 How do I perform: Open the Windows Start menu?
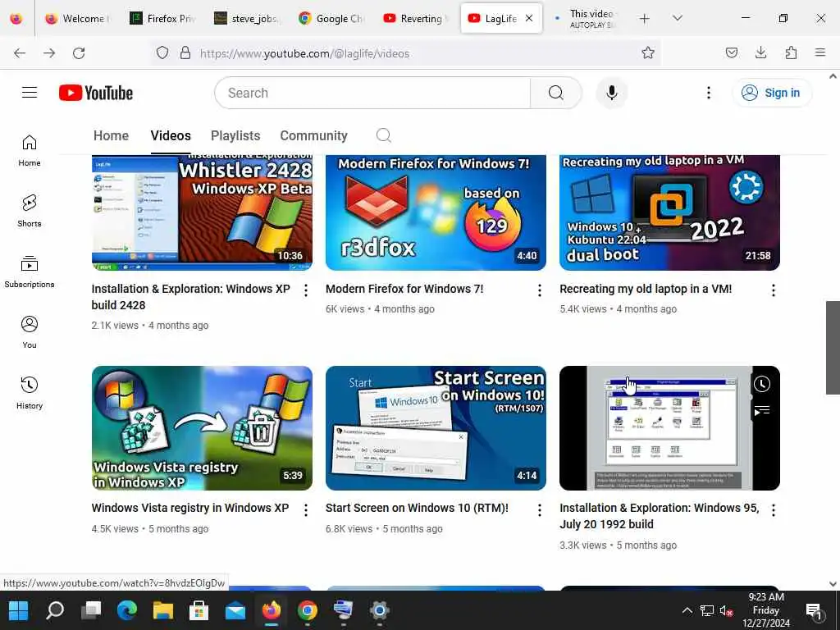pos(18,610)
